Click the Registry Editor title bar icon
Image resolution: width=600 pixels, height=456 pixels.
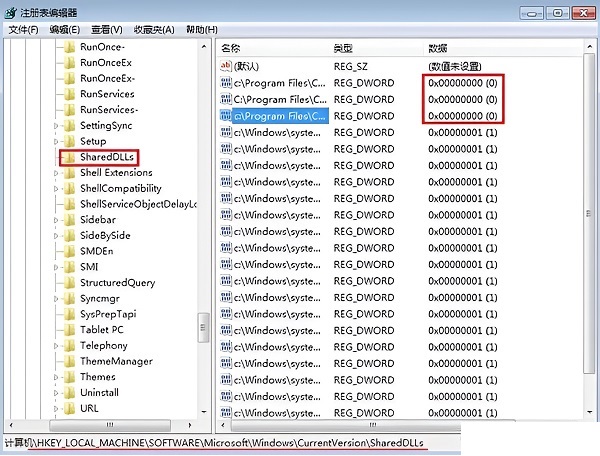pos(11,12)
